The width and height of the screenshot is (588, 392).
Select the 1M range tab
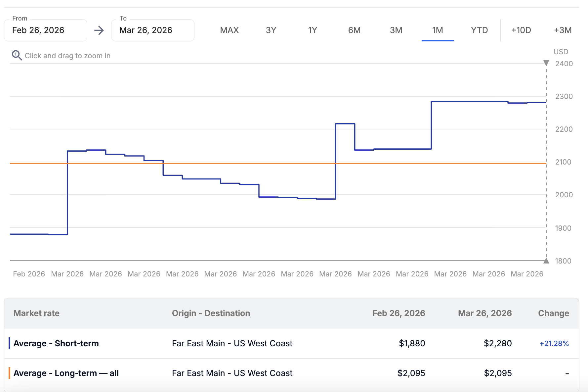438,30
